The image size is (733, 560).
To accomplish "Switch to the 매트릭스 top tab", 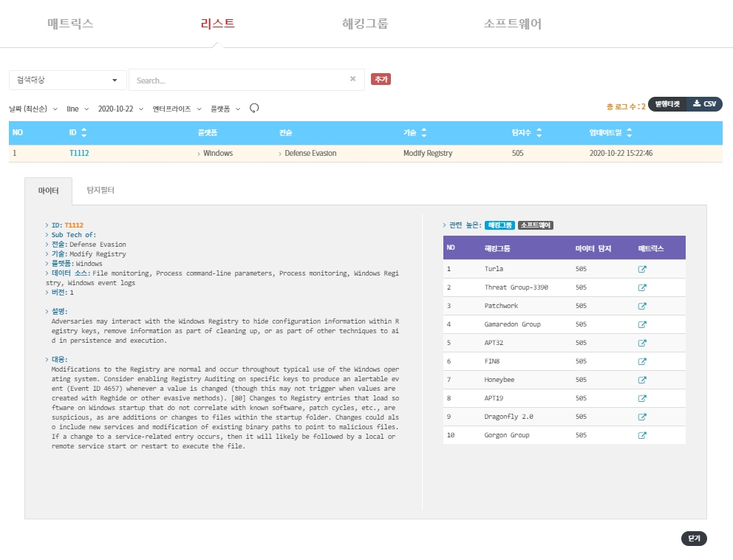I will pos(70,24).
